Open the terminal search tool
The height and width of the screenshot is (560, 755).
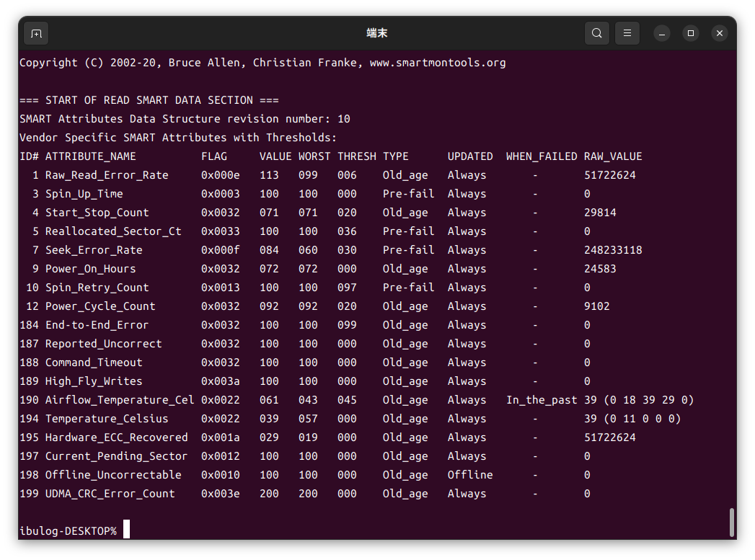click(x=596, y=33)
